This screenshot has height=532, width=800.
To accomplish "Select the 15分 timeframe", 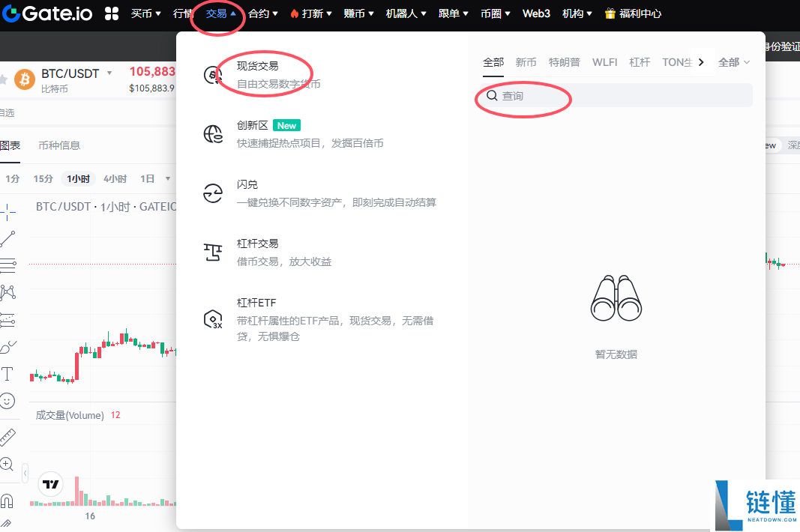I will [43, 178].
